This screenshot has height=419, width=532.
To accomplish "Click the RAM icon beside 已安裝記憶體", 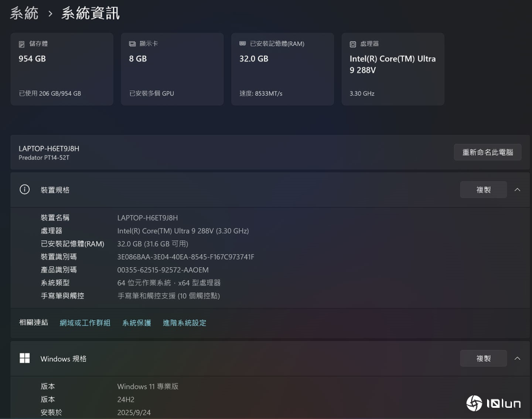I will (x=242, y=44).
